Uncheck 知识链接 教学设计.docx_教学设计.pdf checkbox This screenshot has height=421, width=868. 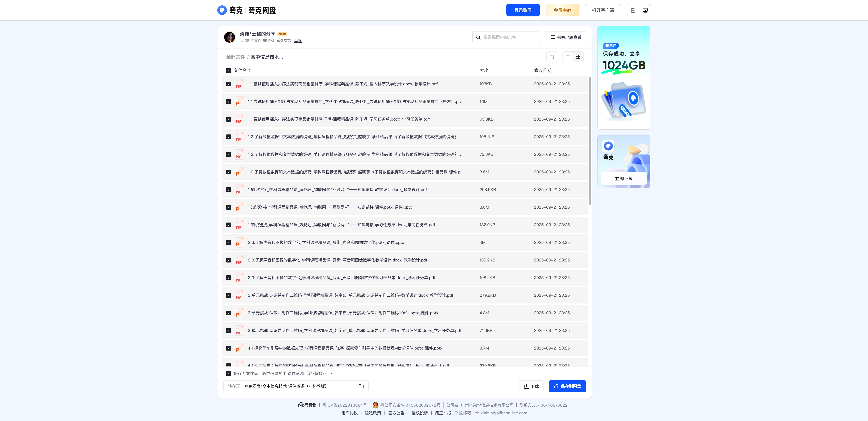coord(229,190)
